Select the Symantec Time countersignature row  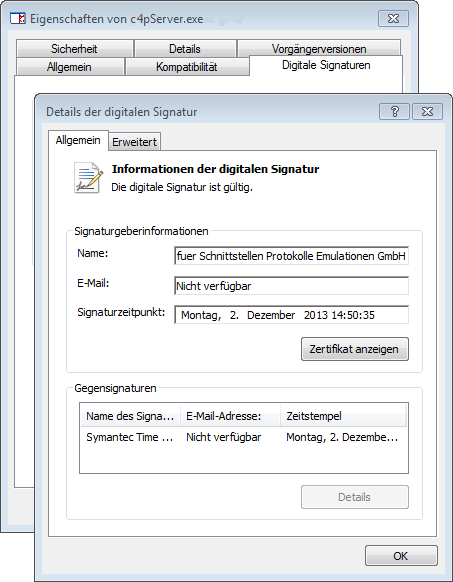point(244,437)
